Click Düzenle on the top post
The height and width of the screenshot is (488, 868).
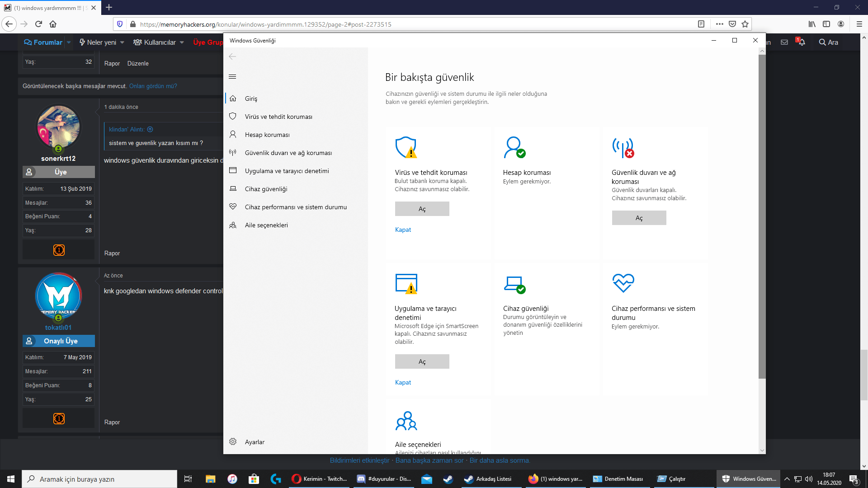click(x=138, y=63)
